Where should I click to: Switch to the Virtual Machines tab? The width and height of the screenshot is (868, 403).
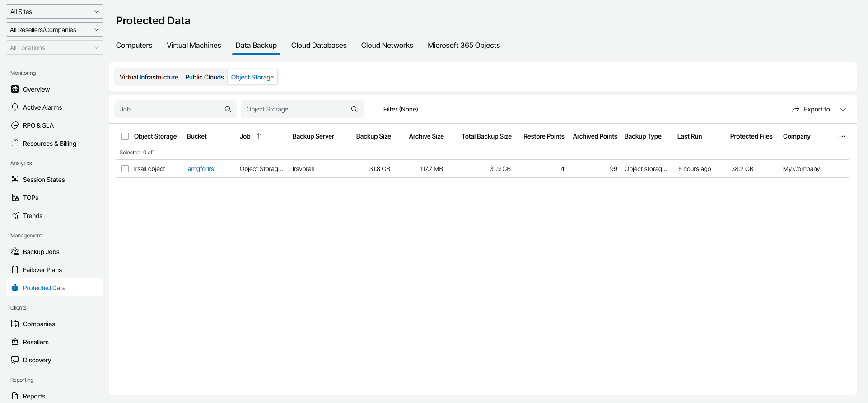[194, 45]
